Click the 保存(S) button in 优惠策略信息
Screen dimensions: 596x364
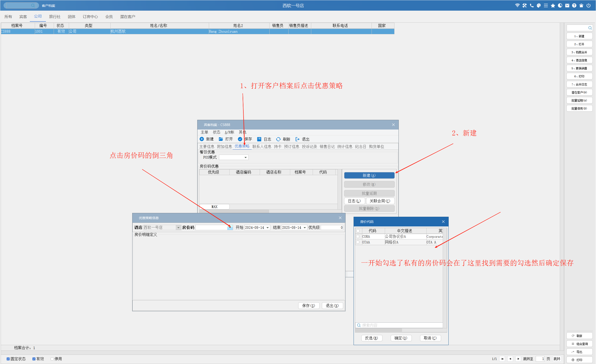click(309, 306)
